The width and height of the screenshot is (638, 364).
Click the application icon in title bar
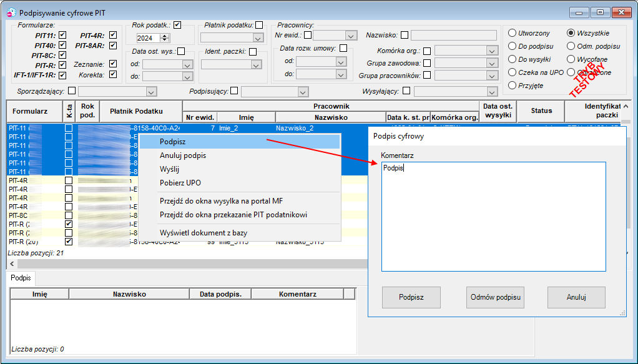pyautogui.click(x=11, y=12)
